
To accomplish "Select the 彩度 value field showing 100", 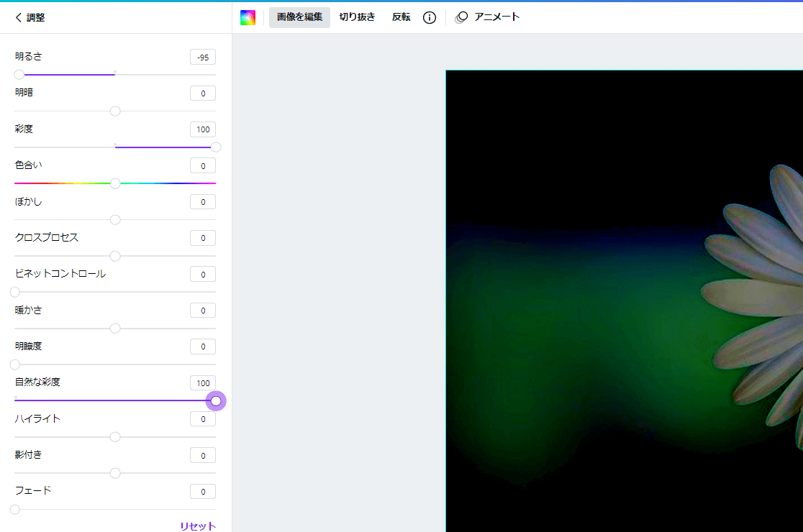I will (202, 129).
